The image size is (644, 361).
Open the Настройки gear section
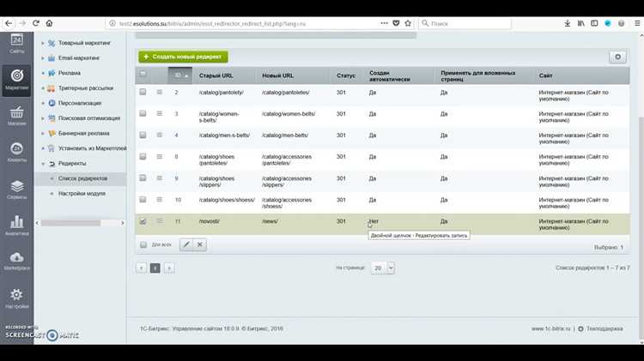pyautogui.click(x=17, y=298)
